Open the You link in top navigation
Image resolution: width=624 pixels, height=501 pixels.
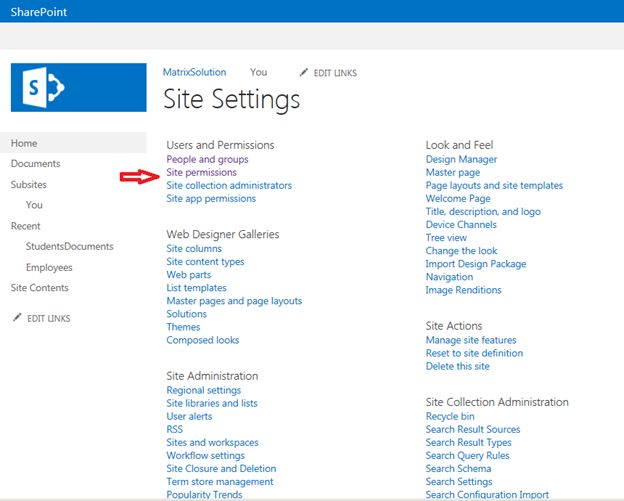pyautogui.click(x=258, y=72)
